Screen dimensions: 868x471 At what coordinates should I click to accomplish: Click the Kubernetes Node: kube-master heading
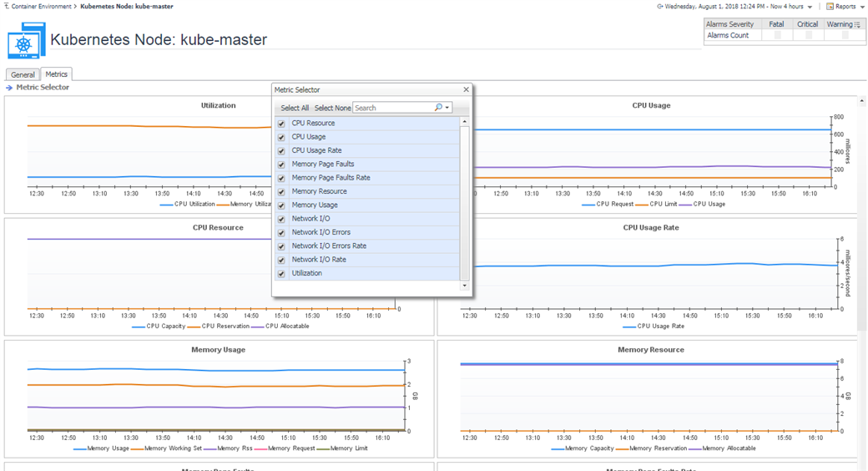coord(159,40)
